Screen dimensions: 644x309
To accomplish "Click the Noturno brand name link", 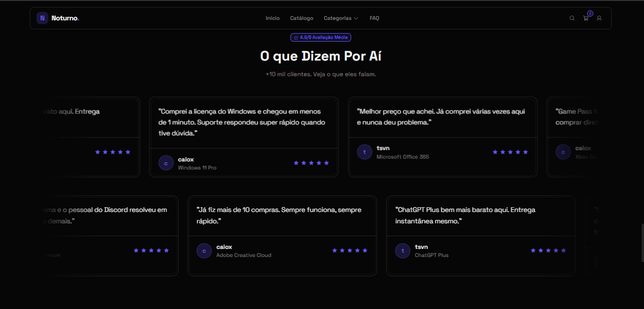I will [65, 18].
